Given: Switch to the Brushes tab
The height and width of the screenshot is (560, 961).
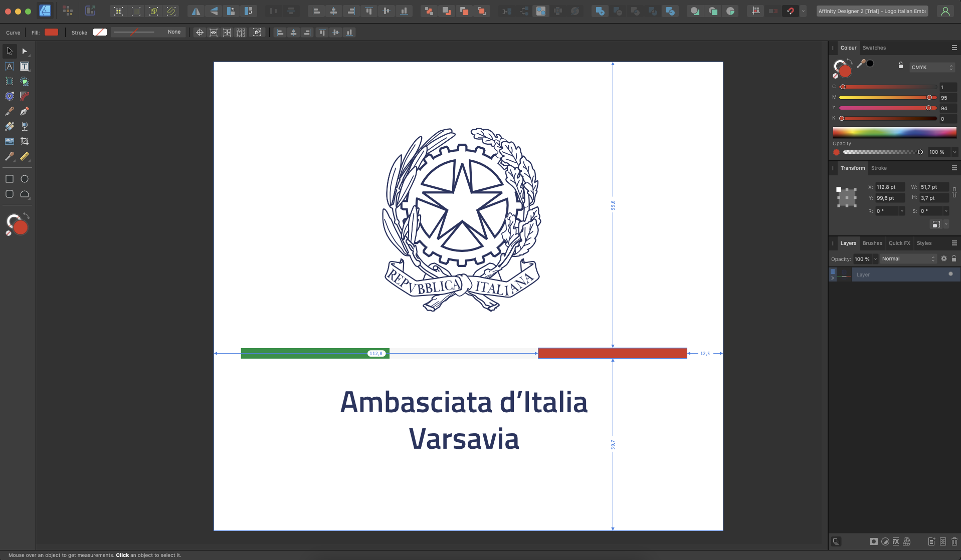Looking at the screenshot, I should pos(872,243).
